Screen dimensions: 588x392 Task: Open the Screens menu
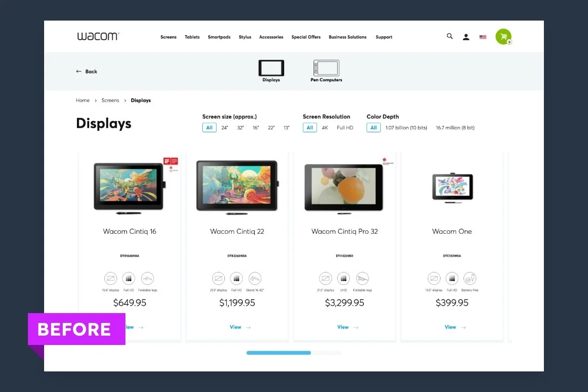tap(169, 37)
